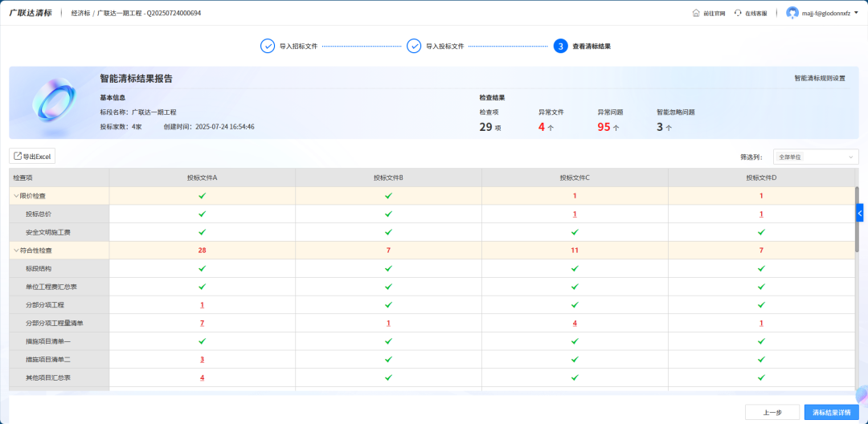
Task: Open 投标文件C's 投标总价 issue count
Action: click(x=575, y=214)
